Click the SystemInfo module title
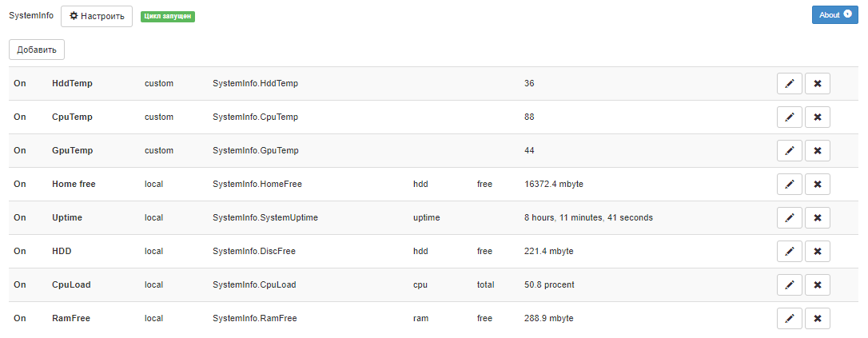 pos(31,16)
